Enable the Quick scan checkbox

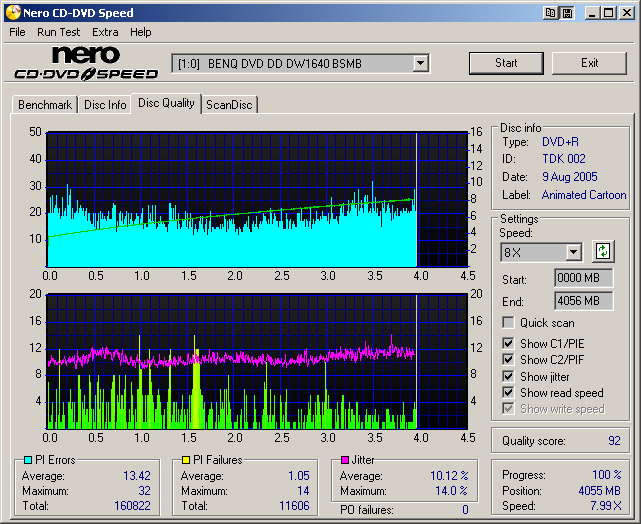coord(509,323)
